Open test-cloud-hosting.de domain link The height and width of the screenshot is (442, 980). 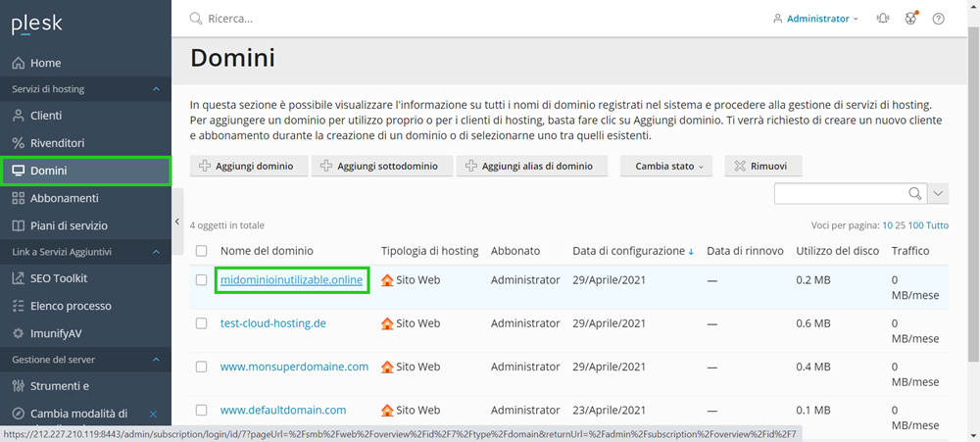[x=273, y=323]
